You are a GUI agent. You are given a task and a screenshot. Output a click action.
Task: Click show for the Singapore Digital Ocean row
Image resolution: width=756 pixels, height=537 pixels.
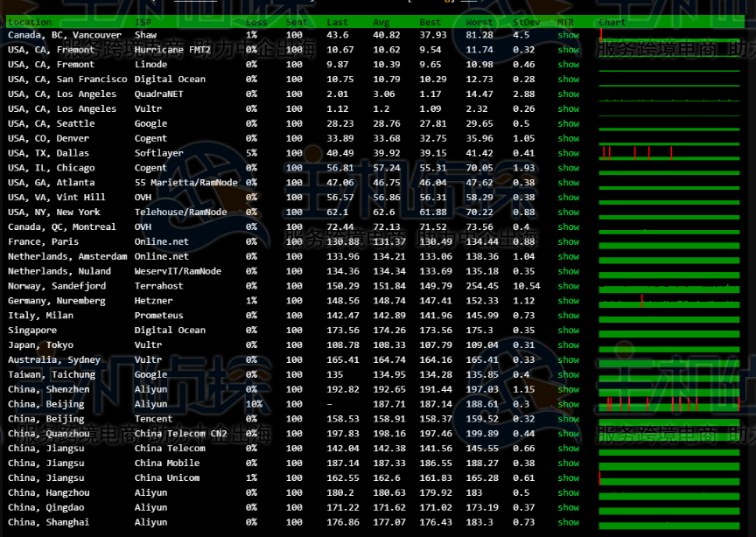(x=569, y=331)
